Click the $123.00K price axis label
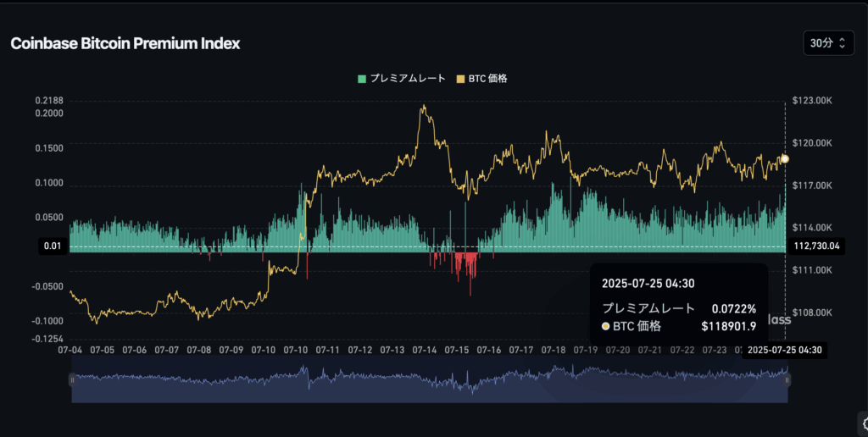The width and height of the screenshot is (868, 437). [812, 101]
